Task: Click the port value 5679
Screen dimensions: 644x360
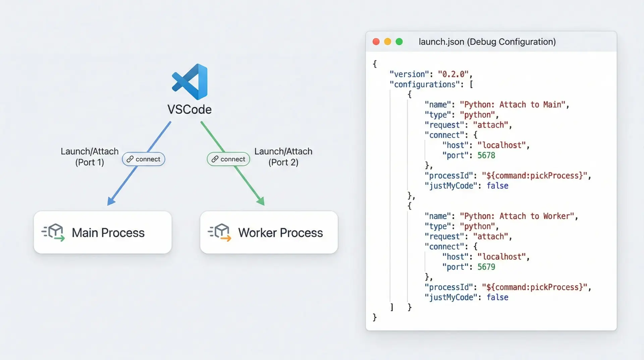Action: coord(486,267)
